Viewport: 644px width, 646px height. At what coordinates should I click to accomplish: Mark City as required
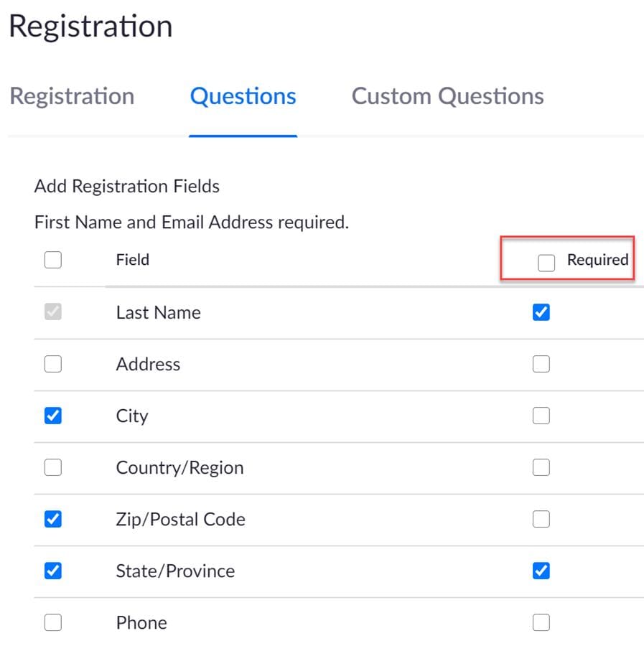pos(541,416)
